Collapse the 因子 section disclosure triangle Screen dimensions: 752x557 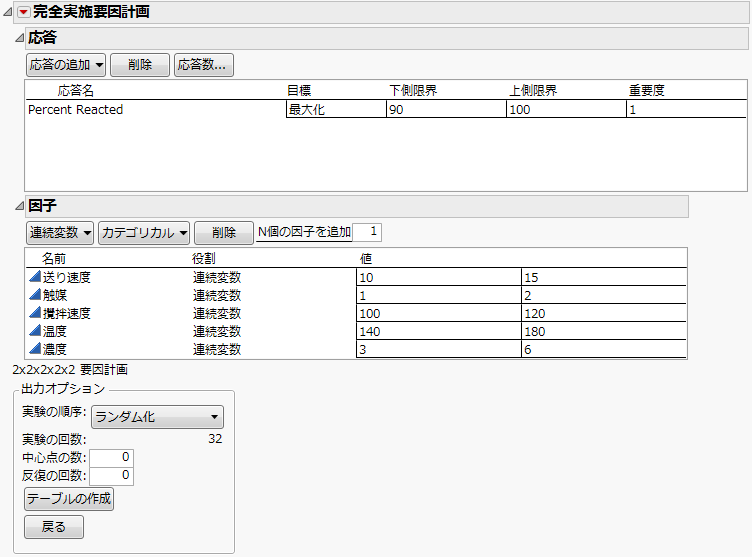[20, 206]
